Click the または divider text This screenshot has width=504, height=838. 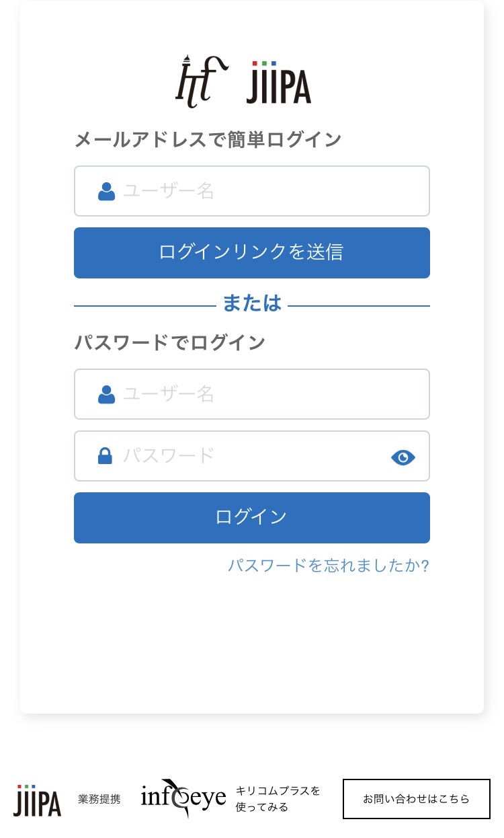252,303
